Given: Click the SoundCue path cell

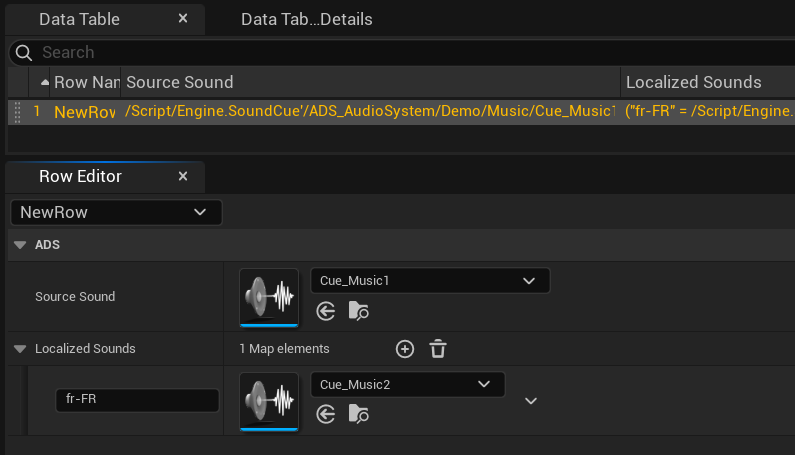Looking at the screenshot, I should (x=370, y=111).
